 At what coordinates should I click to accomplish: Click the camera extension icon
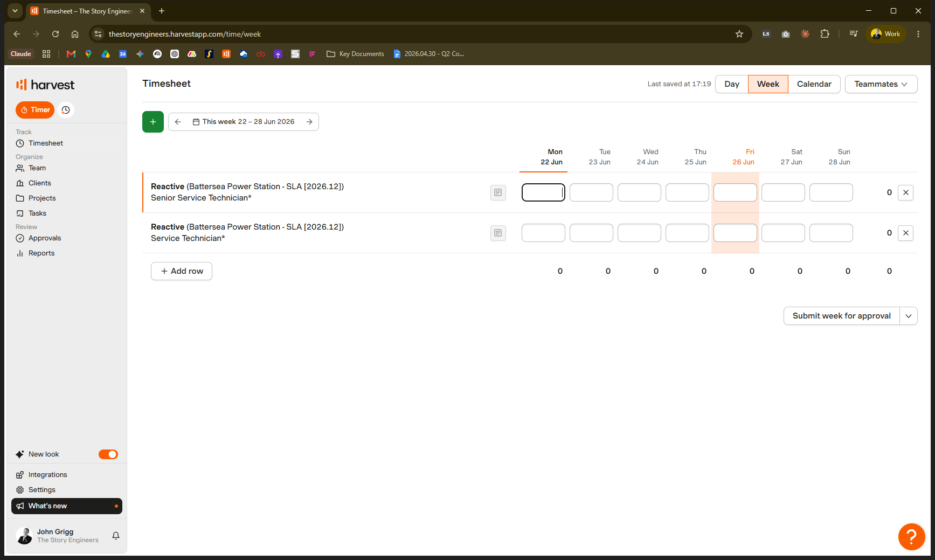[x=786, y=34]
